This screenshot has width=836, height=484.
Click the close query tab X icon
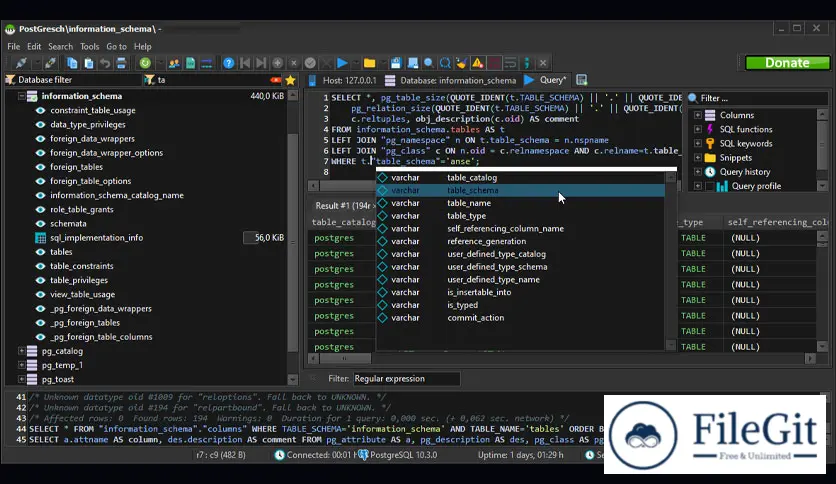tap(543, 63)
